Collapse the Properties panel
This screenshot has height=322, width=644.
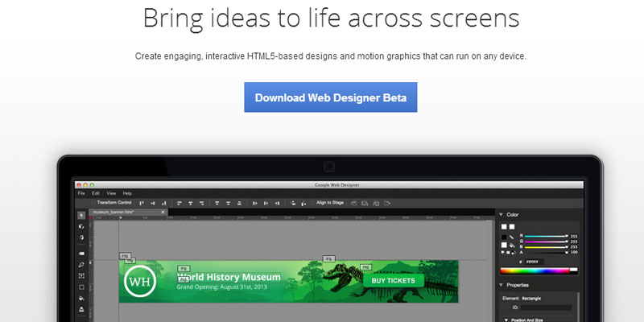[x=501, y=285]
